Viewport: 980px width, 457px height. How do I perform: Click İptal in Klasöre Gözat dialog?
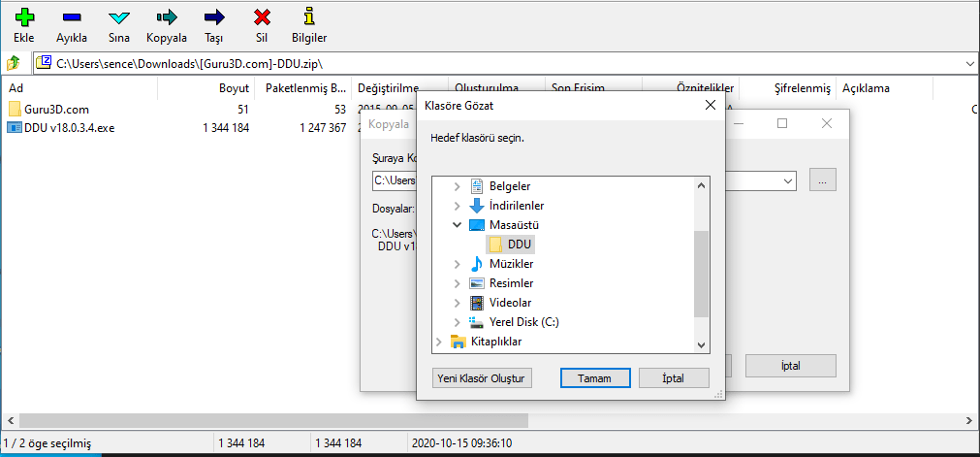(x=674, y=378)
